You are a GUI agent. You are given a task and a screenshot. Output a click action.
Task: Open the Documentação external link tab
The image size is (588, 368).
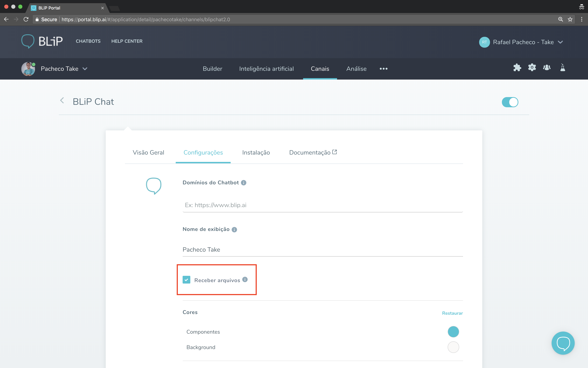[313, 152]
